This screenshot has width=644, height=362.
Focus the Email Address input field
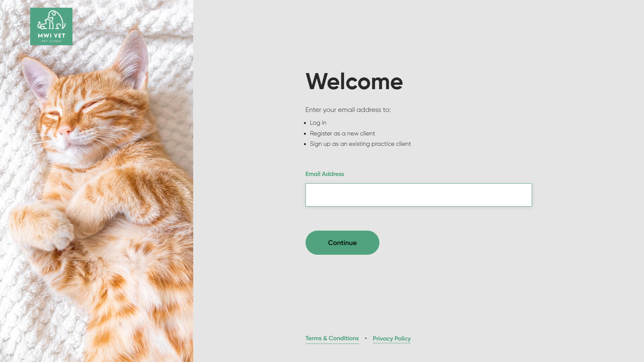(x=419, y=195)
